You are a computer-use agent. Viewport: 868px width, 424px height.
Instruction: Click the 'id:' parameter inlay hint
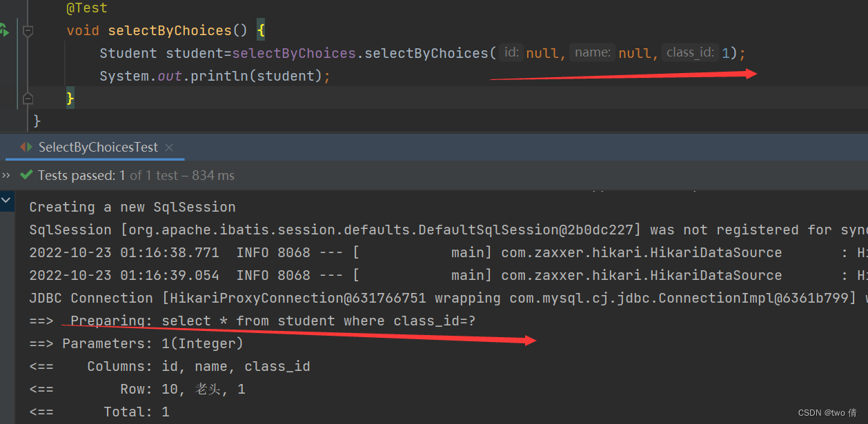pyautogui.click(x=511, y=52)
